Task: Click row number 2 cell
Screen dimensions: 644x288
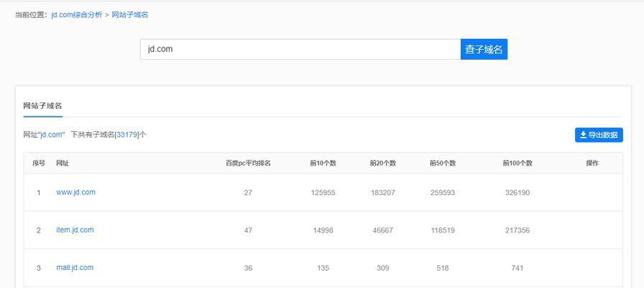Action: point(39,230)
